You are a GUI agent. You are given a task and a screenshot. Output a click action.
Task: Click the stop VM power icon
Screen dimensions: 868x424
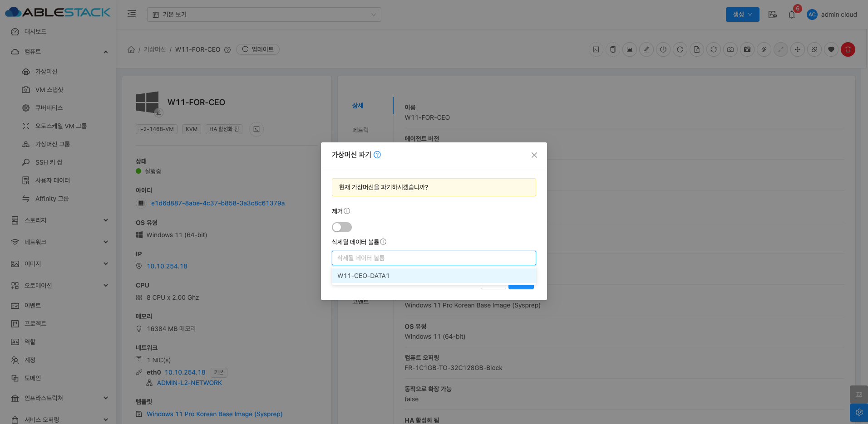click(x=663, y=49)
